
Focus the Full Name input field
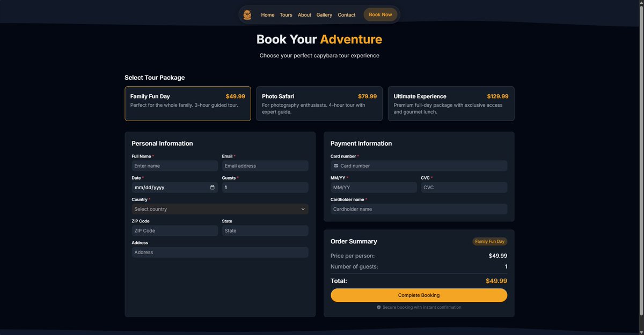(x=175, y=166)
